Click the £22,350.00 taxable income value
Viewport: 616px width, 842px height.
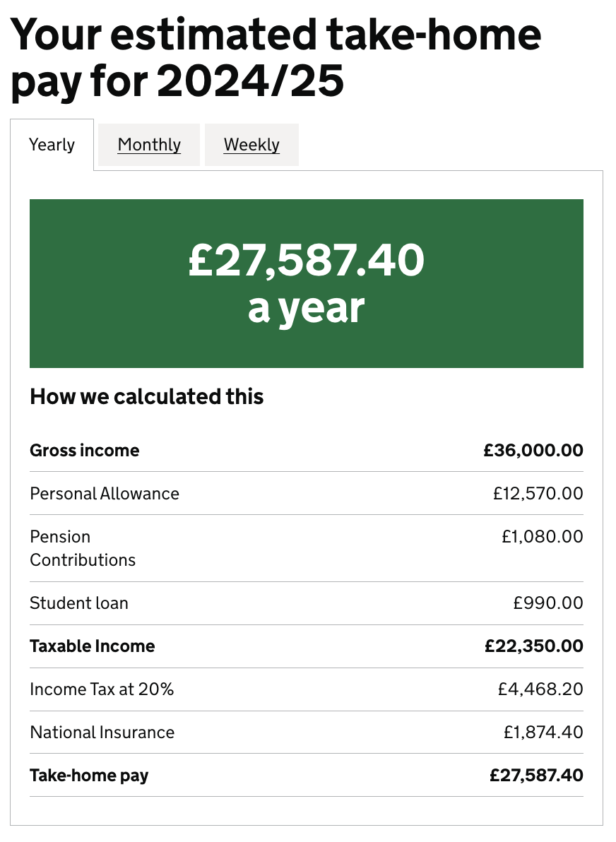coord(534,646)
